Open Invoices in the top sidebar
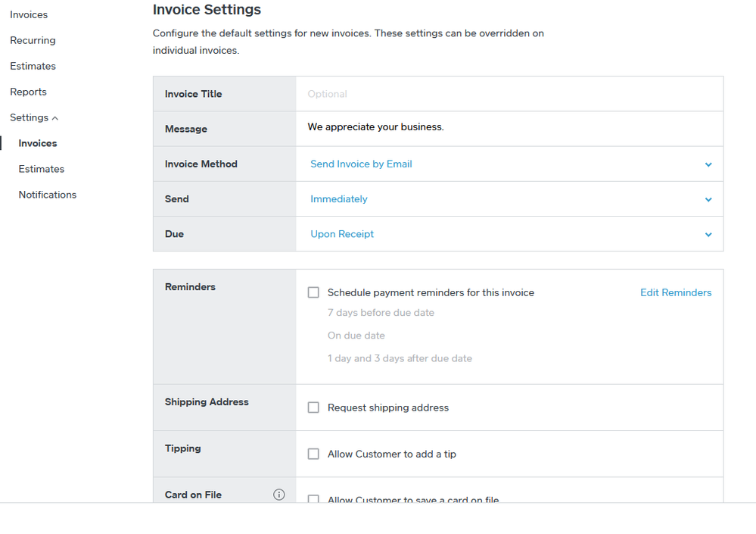 (x=29, y=14)
